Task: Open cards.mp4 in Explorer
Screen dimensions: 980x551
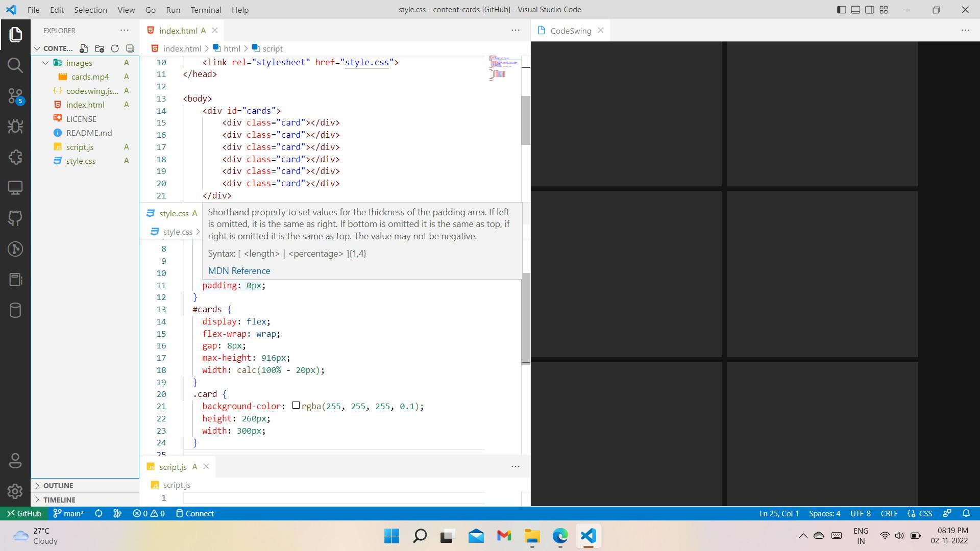Action: (85, 77)
